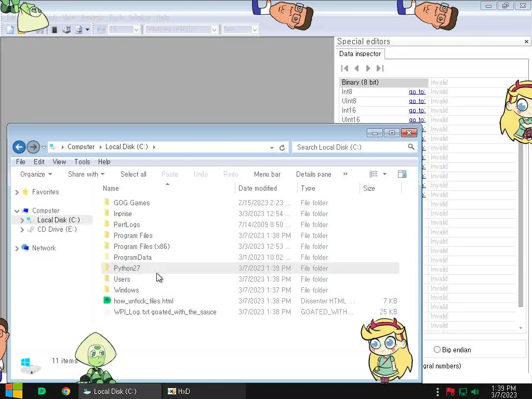
Task: Open the green Dissenter taskbar icon
Action: [42, 391]
